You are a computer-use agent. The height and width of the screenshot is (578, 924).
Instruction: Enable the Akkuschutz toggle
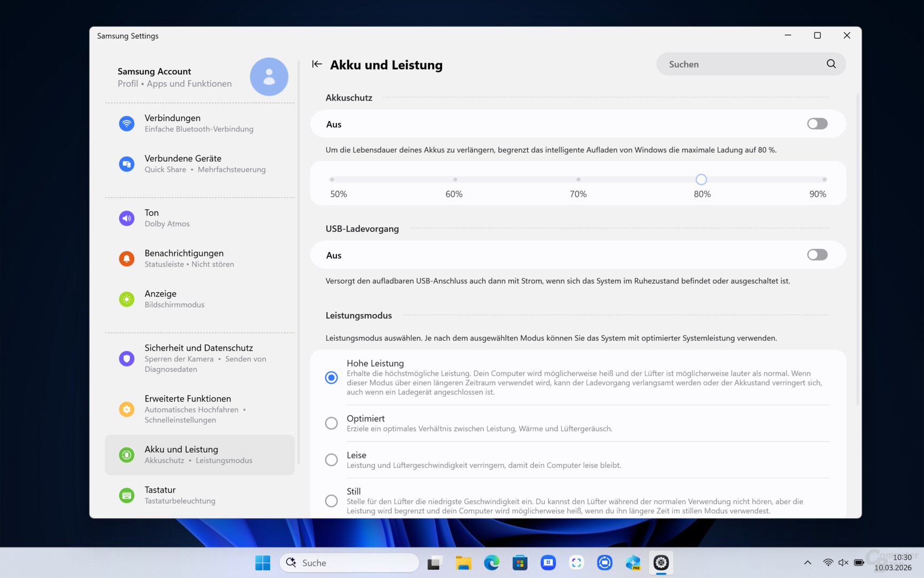pos(817,124)
